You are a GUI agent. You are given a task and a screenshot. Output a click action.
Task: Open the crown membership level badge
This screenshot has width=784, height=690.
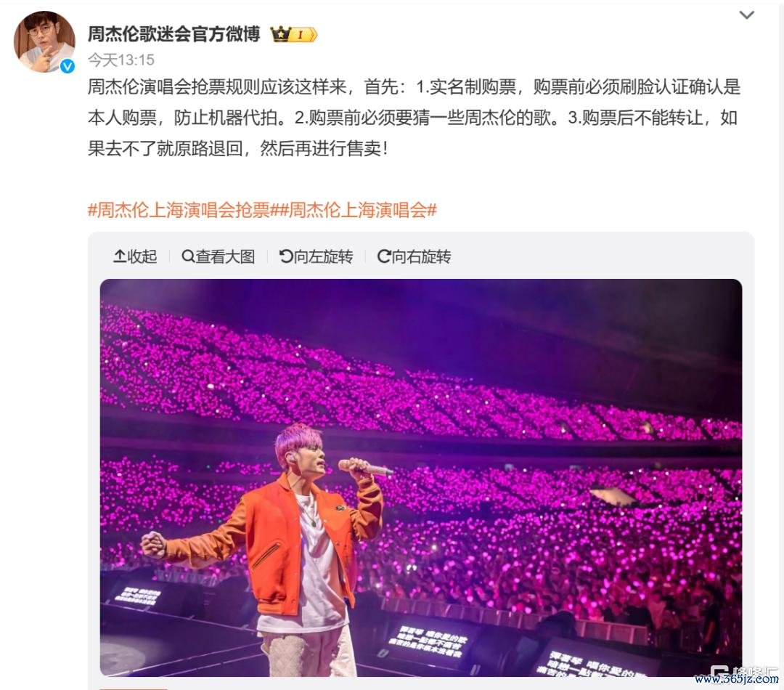[x=293, y=34]
